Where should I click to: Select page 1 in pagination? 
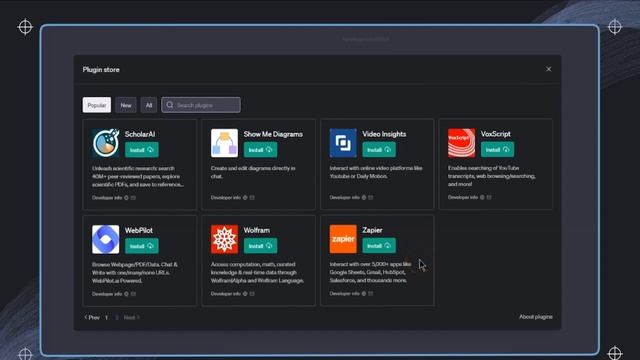tap(107, 317)
